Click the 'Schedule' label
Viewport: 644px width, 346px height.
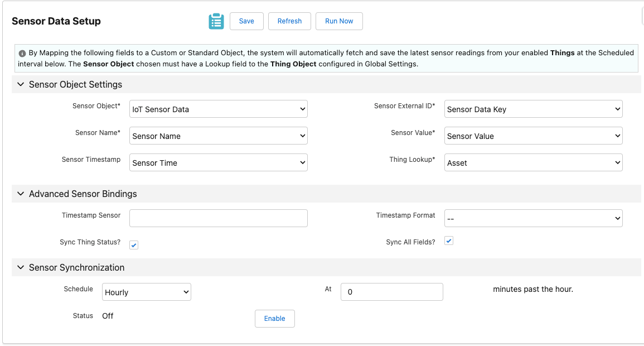point(79,289)
